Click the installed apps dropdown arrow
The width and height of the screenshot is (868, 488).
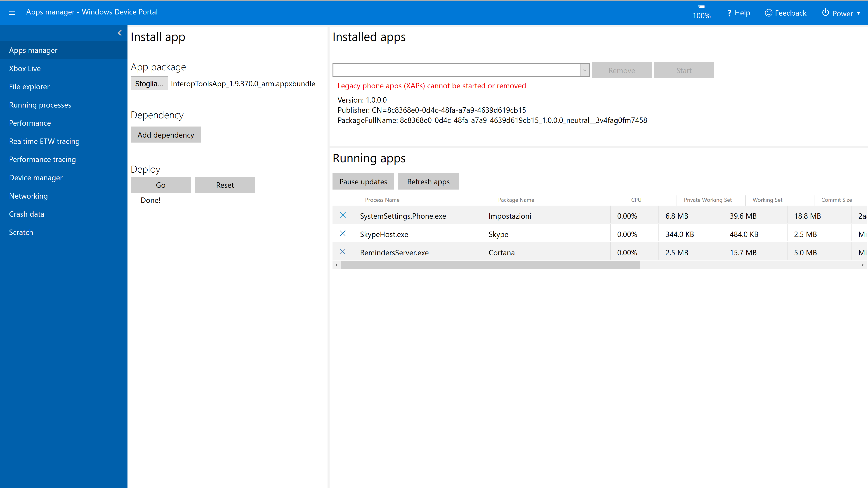(585, 70)
